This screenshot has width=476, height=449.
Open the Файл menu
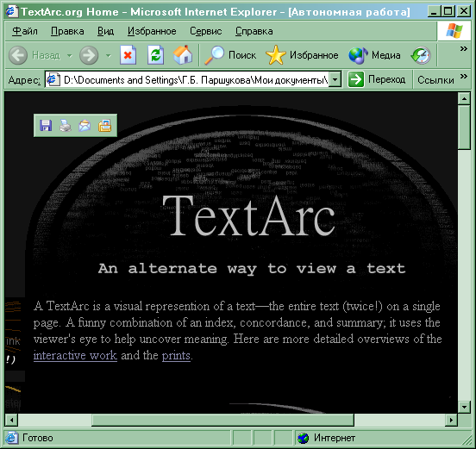coord(25,31)
